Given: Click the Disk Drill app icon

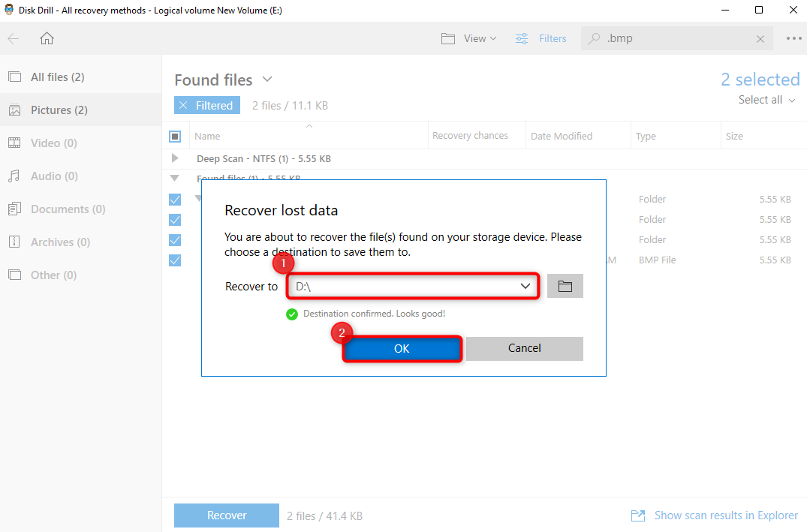Looking at the screenshot, I should 9,10.
